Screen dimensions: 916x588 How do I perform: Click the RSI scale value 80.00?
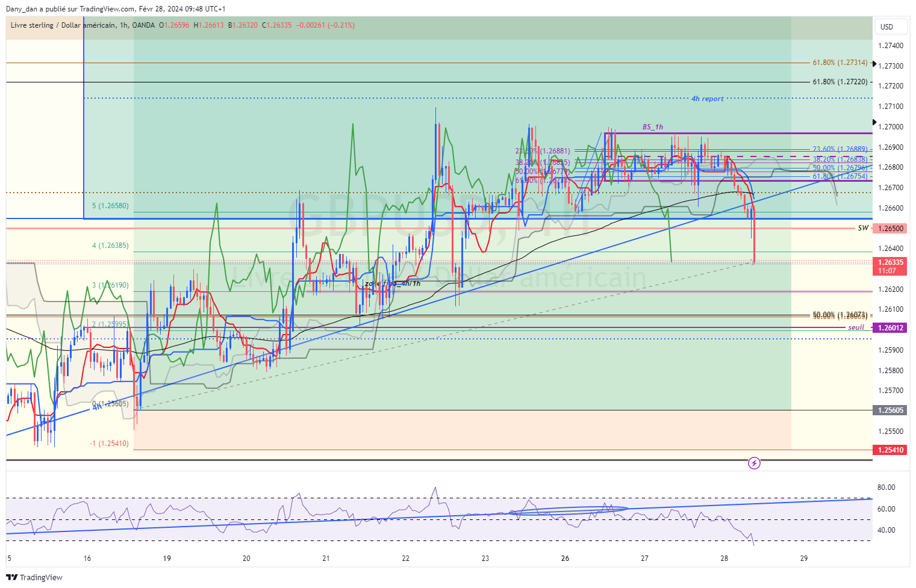click(886, 487)
